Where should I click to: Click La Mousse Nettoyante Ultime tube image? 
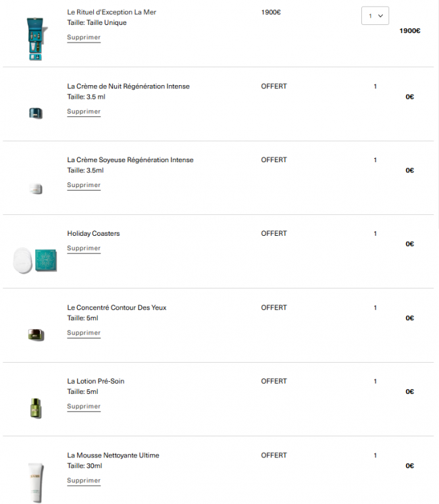pyautogui.click(x=36, y=480)
